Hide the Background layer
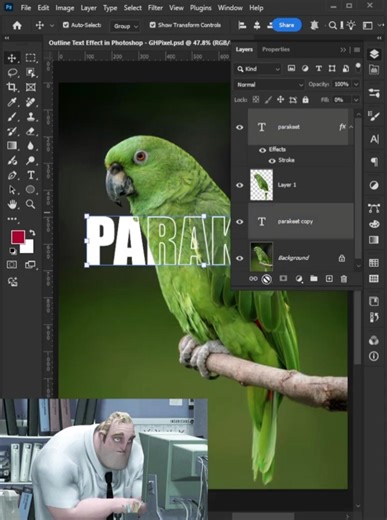387x520 pixels. point(240,258)
